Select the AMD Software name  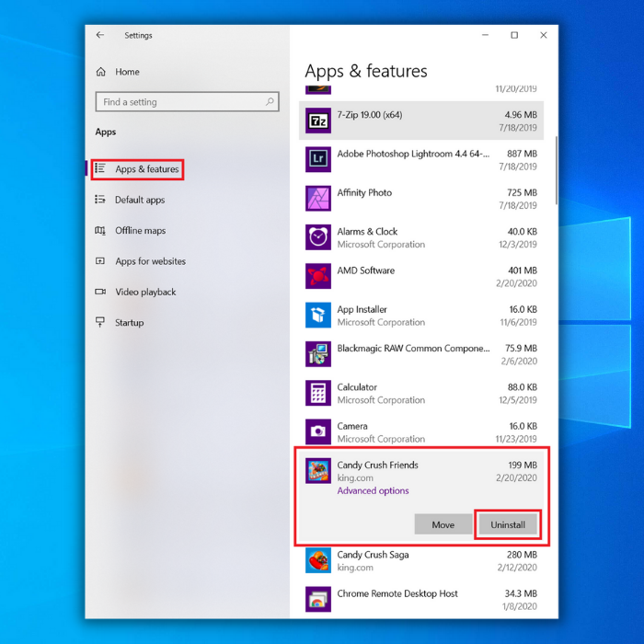coord(365,270)
